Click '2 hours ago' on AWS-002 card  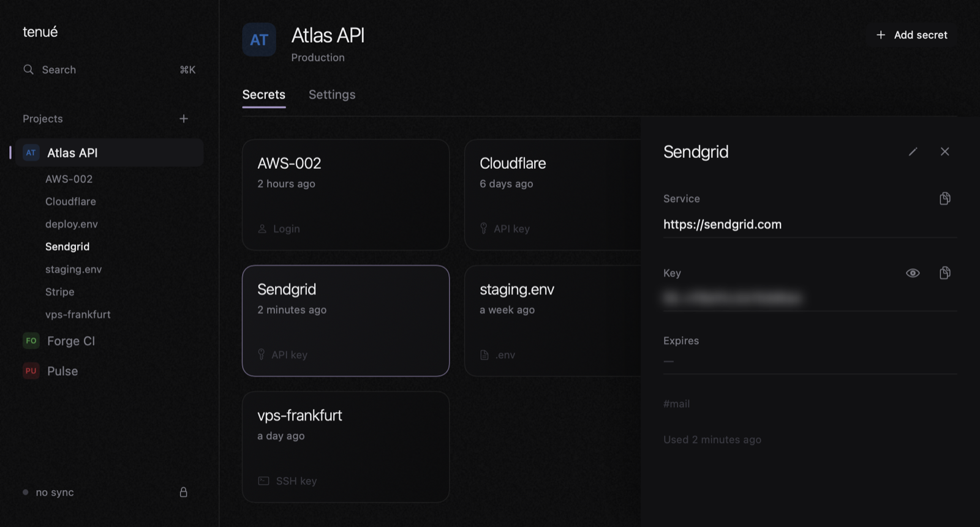pos(286,184)
